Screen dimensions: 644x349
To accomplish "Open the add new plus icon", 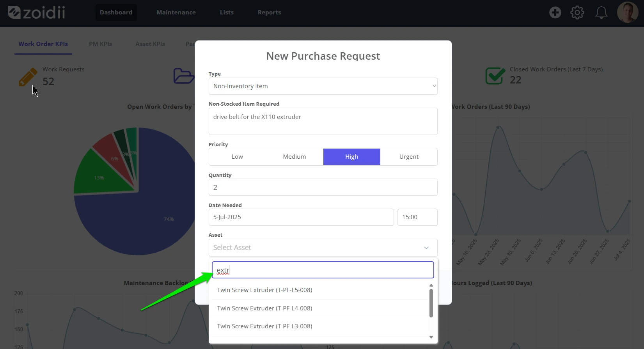I will 555,12.
